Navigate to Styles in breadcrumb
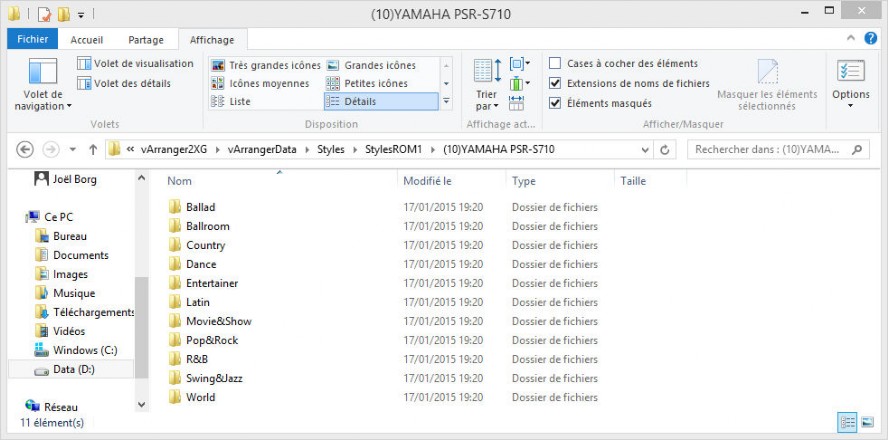Screen dimensions: 888x440 click(x=331, y=149)
